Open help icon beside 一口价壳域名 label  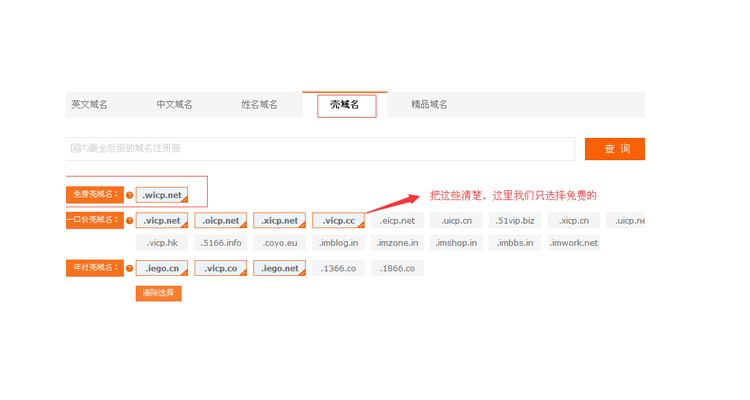[129, 221]
